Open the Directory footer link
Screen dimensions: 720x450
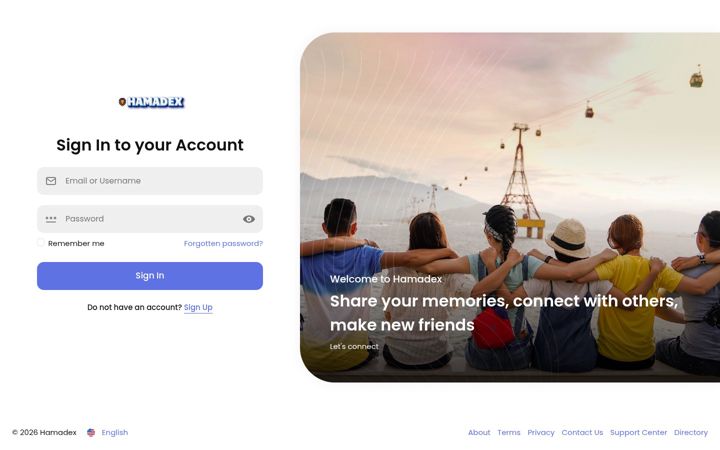[691, 433]
